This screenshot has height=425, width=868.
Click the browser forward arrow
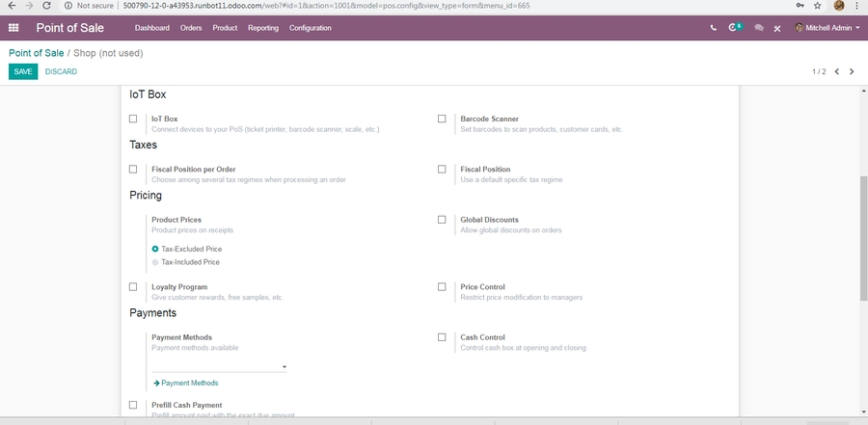[x=29, y=6]
